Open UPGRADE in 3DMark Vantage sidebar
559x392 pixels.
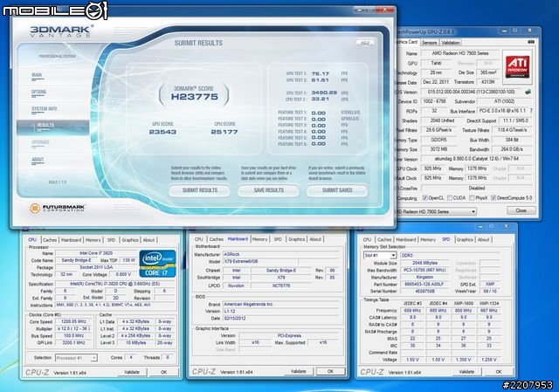[40, 142]
